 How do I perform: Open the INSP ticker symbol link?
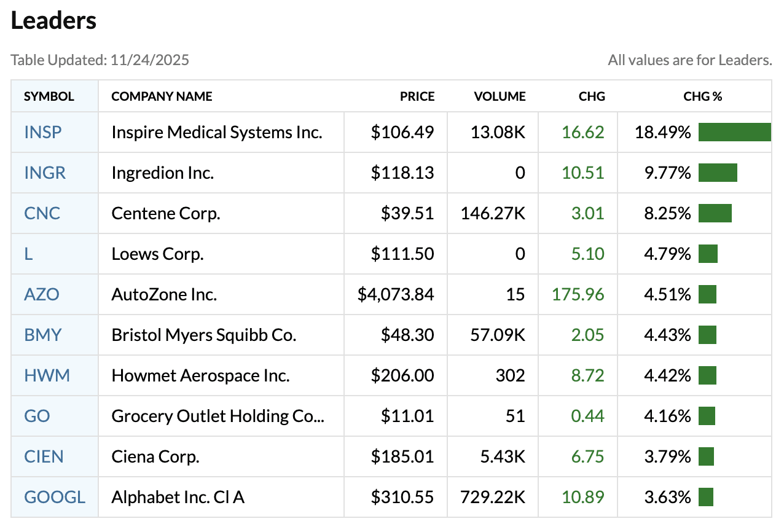tap(42, 131)
